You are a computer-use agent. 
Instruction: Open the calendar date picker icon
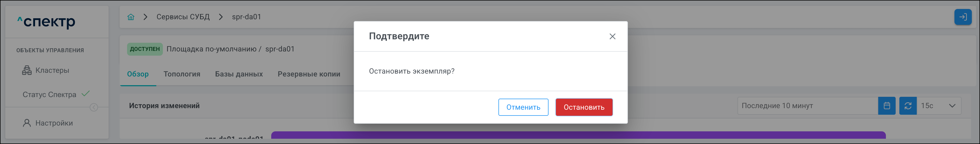(x=886, y=106)
